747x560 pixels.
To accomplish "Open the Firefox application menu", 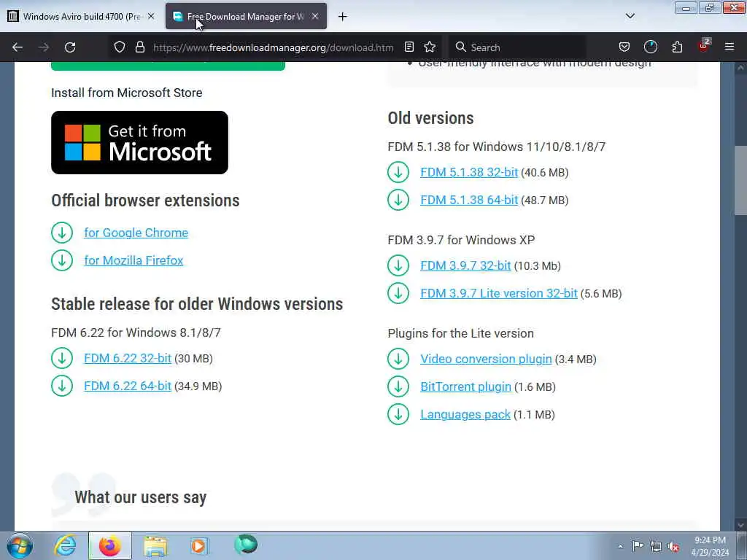I will click(729, 47).
